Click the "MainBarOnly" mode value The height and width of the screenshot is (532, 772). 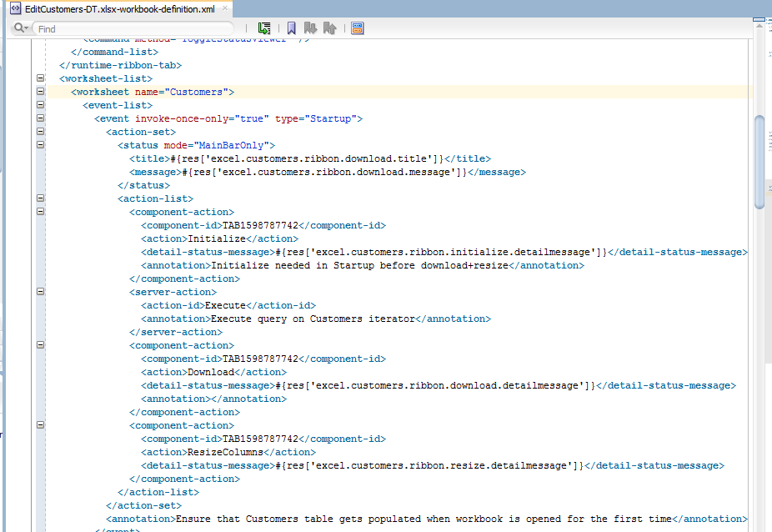coord(231,145)
